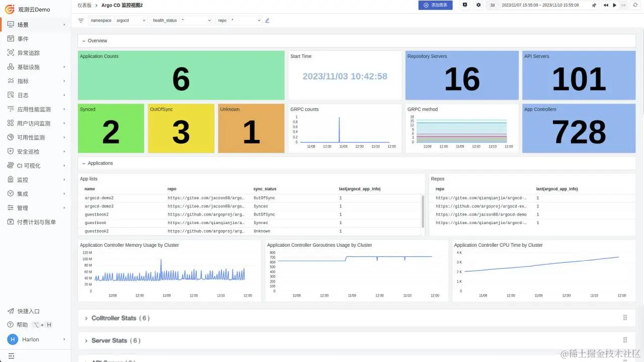Click the 仪表板 breadcrumb link
Screen dimensions: 644x362
(85, 5)
